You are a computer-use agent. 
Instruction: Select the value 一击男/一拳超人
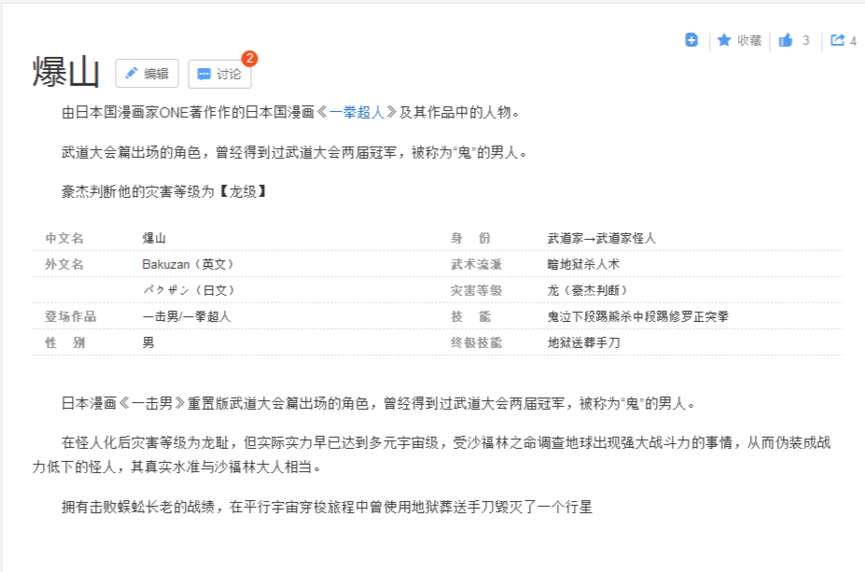click(x=186, y=317)
